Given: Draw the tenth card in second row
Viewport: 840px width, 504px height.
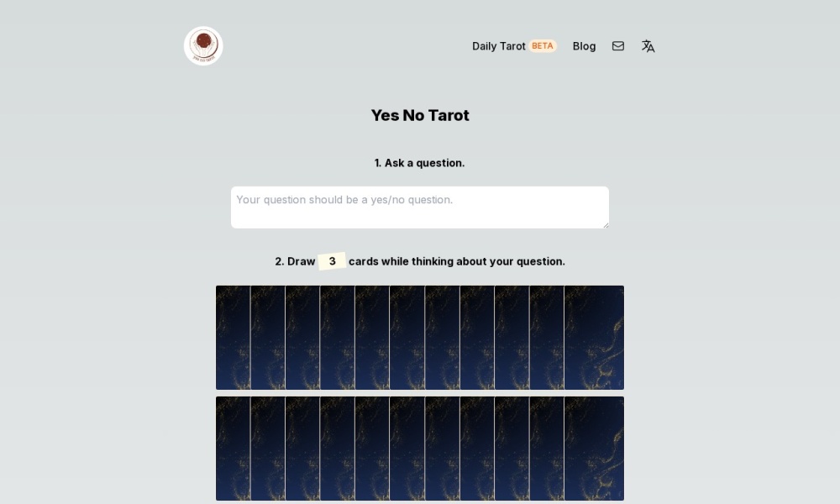Looking at the screenshot, I should pos(546,449).
